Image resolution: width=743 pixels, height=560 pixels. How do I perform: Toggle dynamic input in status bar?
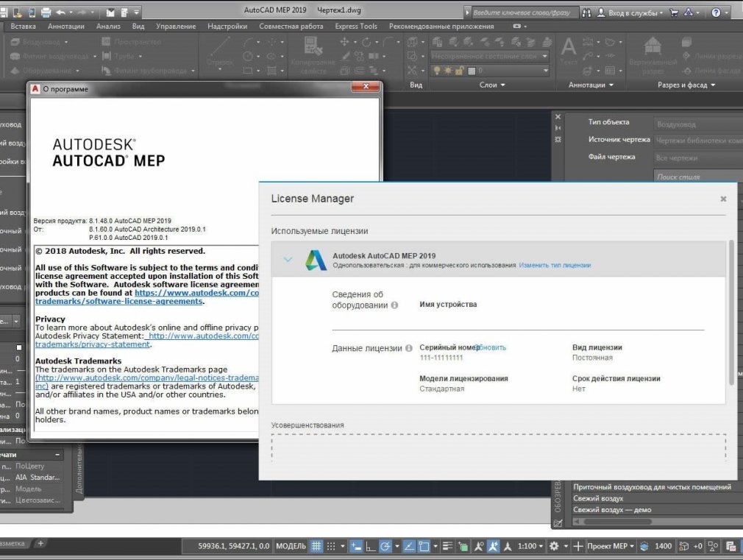[355, 546]
